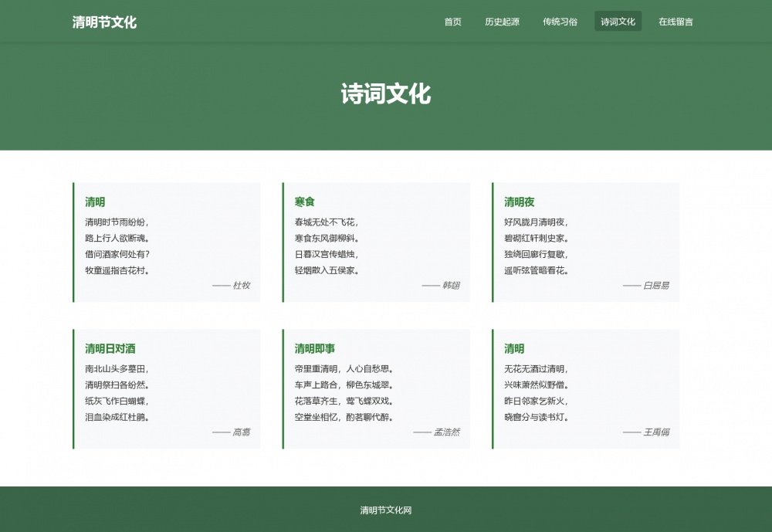The image size is (772, 532).
Task: Navigate to 传统习俗 section
Action: (x=560, y=22)
